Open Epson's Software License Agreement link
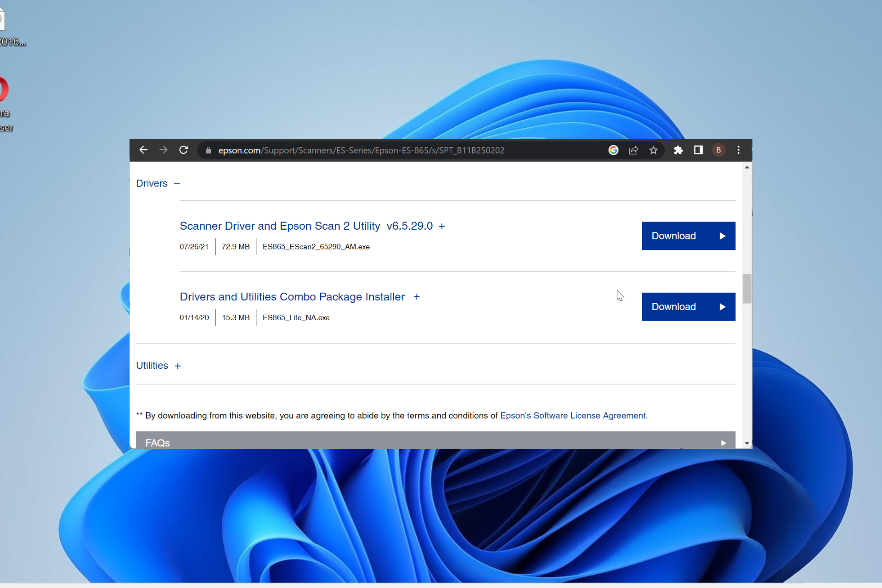882x588 pixels. [573, 416]
